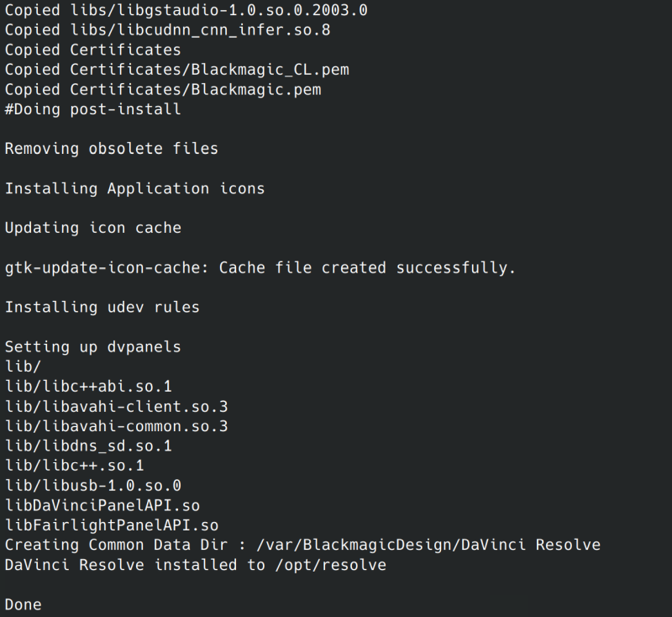Click the 'lib/libusb-1.0.so.0' line
Screen dimensions: 672x617
(93, 485)
